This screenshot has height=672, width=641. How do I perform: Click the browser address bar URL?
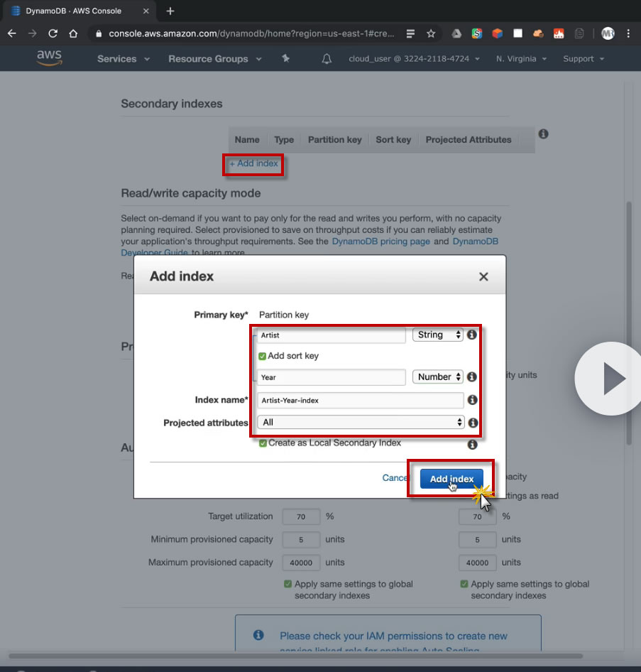point(251,33)
